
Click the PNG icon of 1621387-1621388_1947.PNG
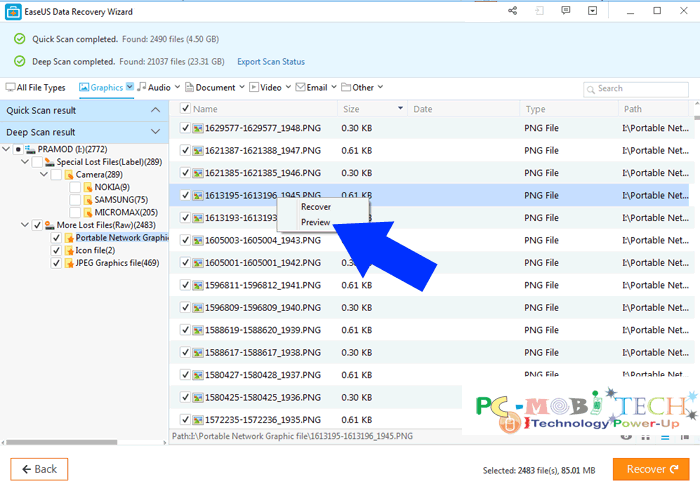pyautogui.click(x=198, y=151)
